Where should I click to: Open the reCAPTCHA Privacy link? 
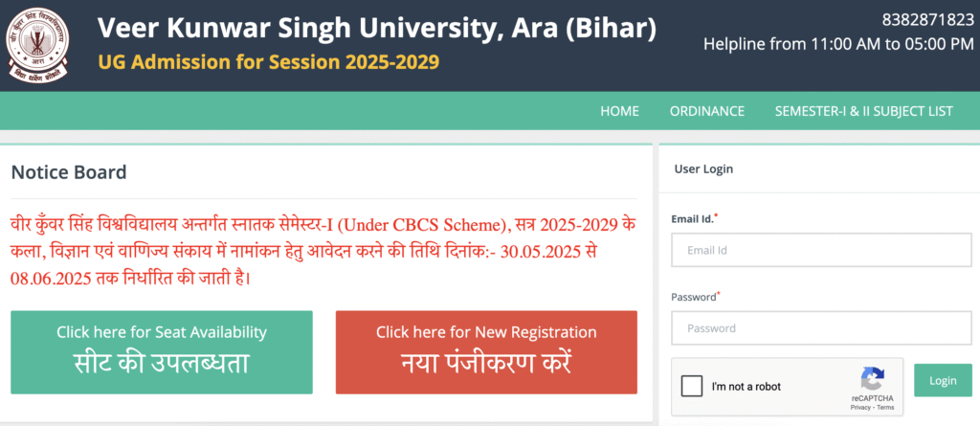859,407
